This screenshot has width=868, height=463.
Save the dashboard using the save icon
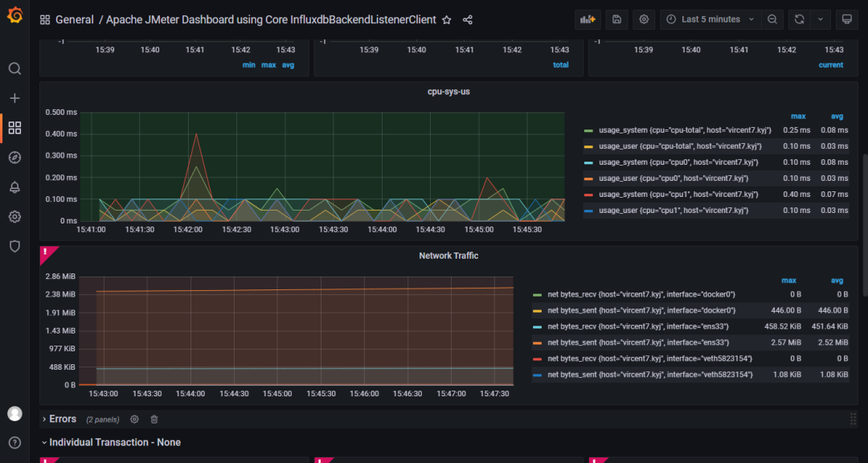point(616,18)
